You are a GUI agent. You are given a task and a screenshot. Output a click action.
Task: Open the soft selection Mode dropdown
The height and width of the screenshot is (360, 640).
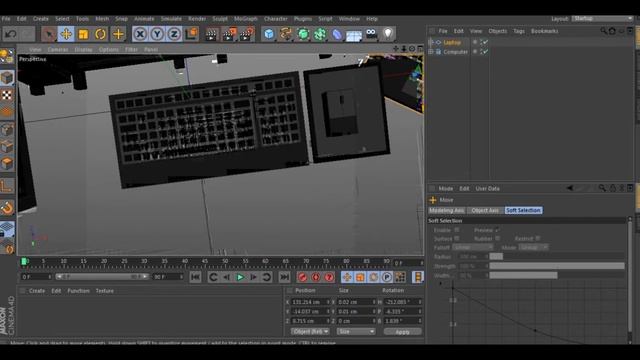pyautogui.click(x=533, y=247)
